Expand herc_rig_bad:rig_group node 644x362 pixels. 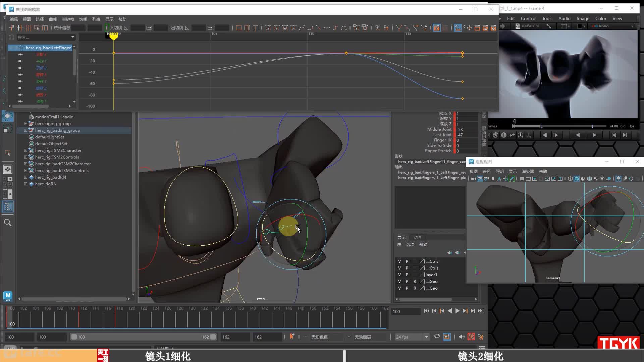pos(25,130)
